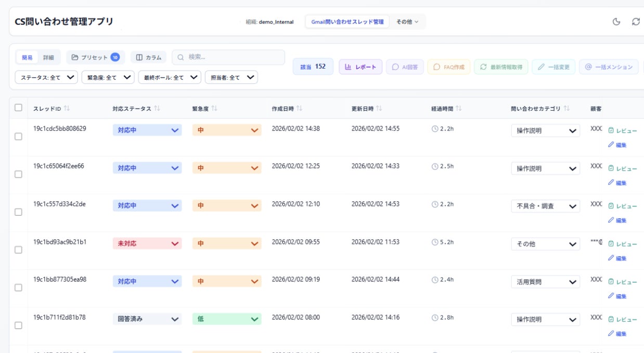This screenshot has height=353, width=644.
Task: Select all rows with the header checkbox
Action: (18, 108)
